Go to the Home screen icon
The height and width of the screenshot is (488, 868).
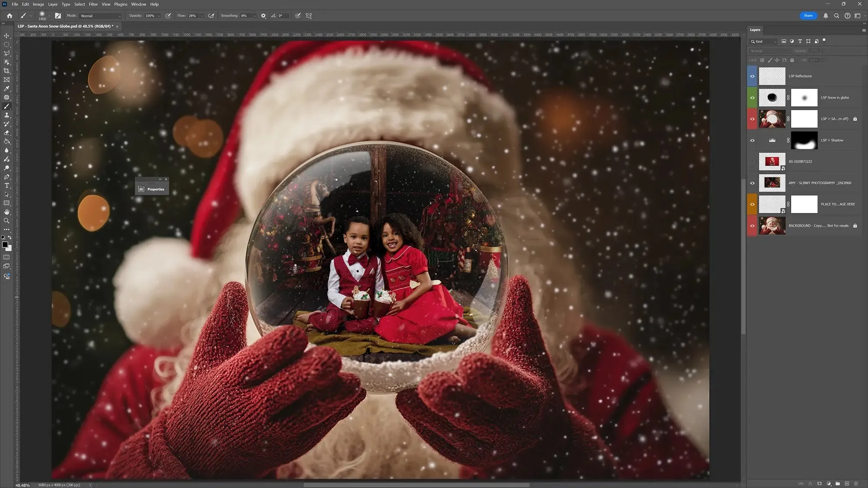click(x=9, y=16)
